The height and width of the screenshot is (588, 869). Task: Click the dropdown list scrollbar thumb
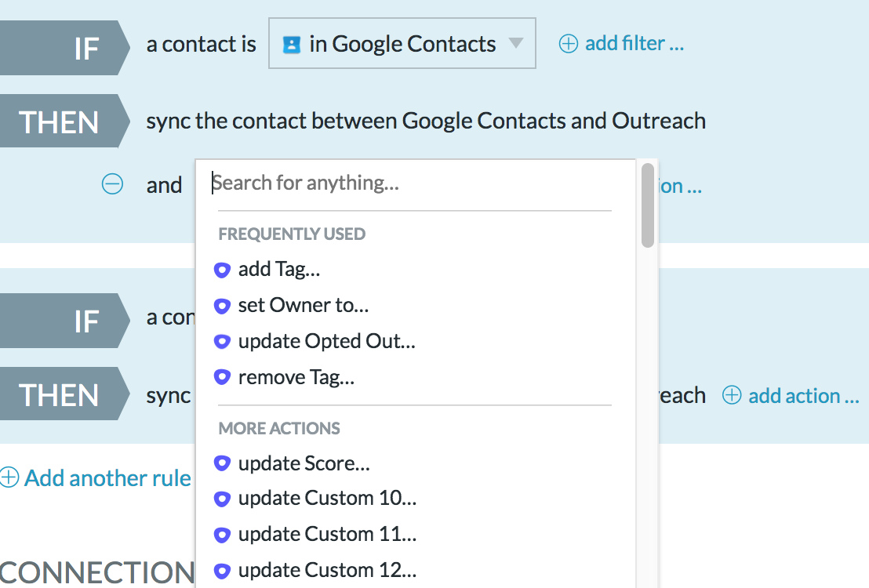[x=647, y=205]
